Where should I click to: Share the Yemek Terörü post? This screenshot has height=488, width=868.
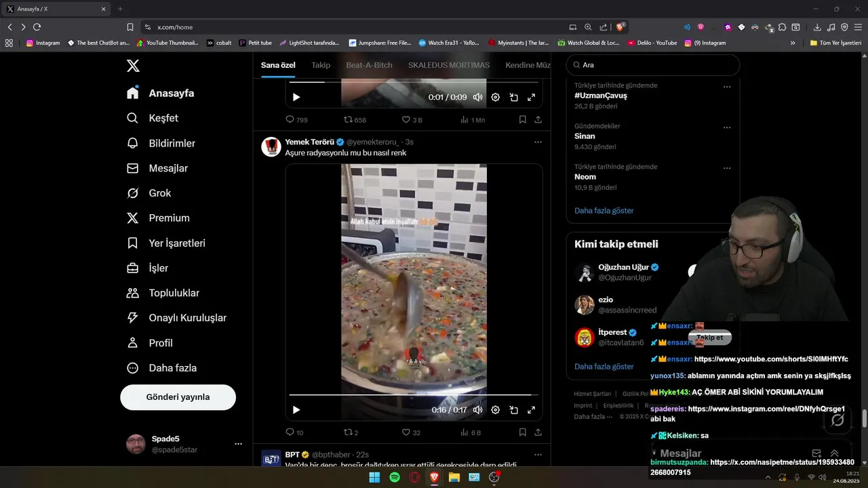coord(538,432)
